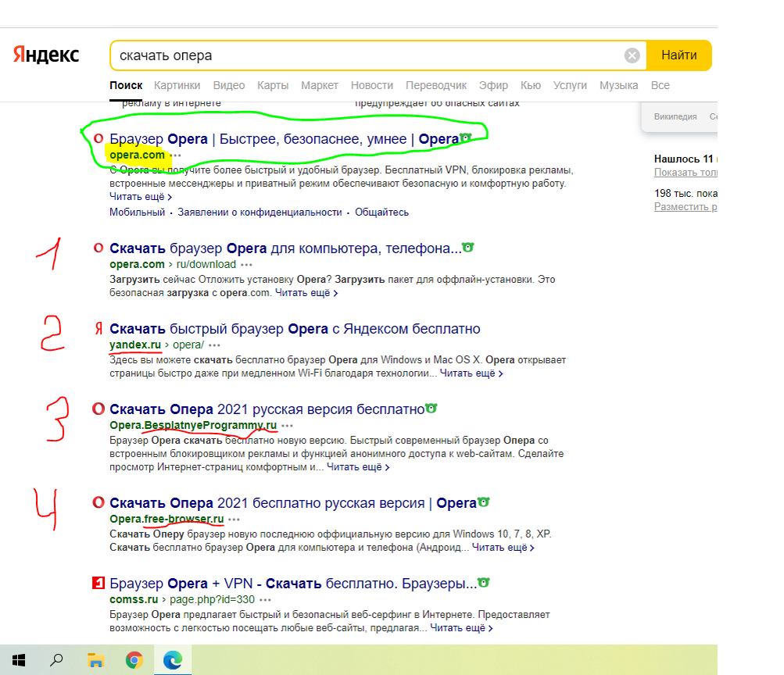Click the Opera.free-browser.ru domain link
This screenshot has width=784, height=675.
[x=166, y=519]
